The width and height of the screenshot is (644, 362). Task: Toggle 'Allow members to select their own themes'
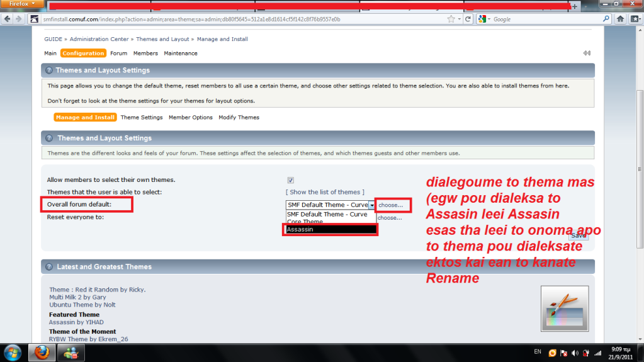[x=290, y=180]
